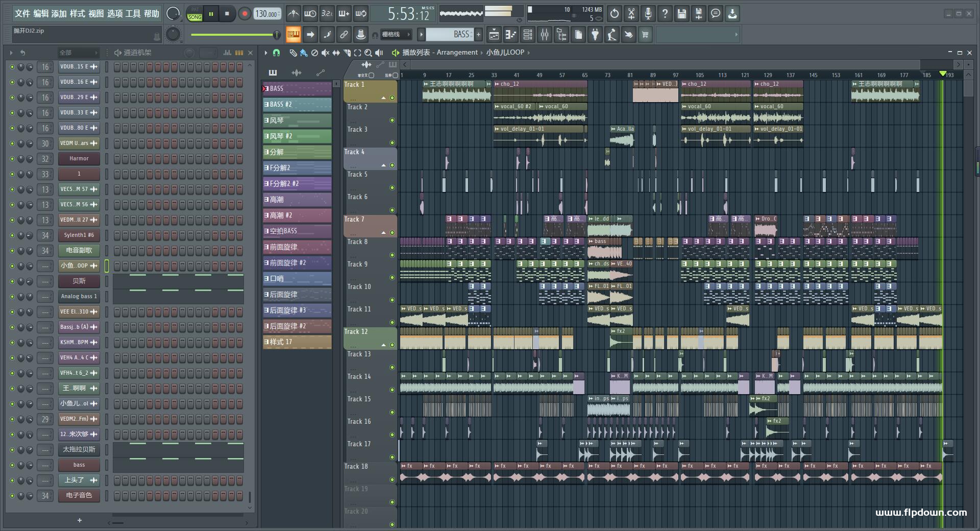Viewport: 980px width, 531px height.
Task: Open the piano roll view icon
Action: [510, 35]
